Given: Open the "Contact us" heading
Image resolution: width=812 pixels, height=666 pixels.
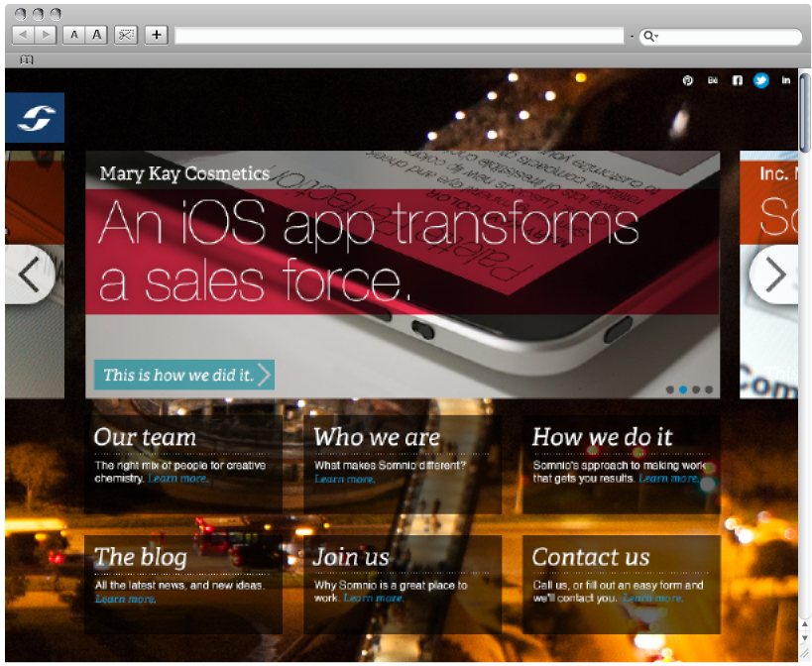Looking at the screenshot, I should point(591,558).
